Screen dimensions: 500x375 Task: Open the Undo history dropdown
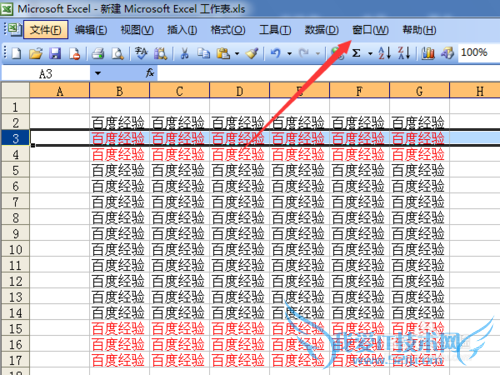(289, 53)
